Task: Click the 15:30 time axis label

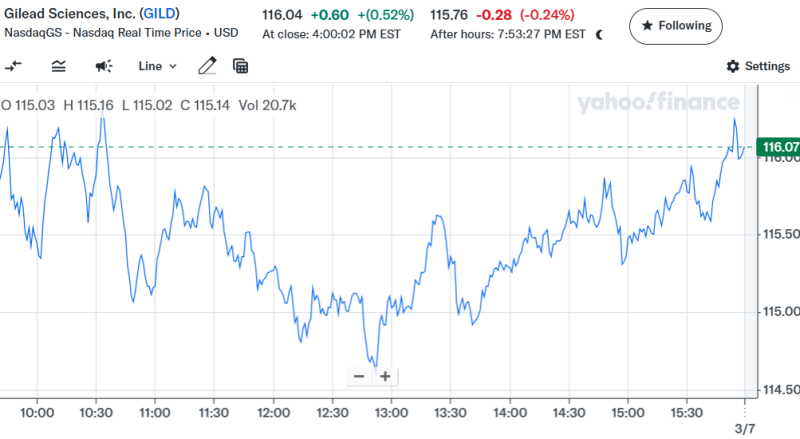Action: [686, 411]
